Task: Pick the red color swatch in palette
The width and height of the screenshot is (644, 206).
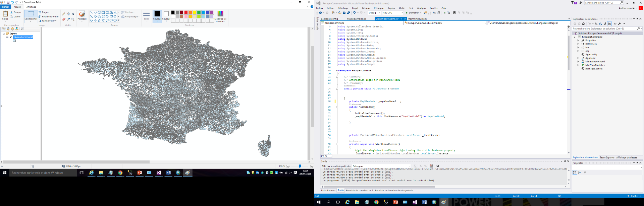Action: point(186,12)
